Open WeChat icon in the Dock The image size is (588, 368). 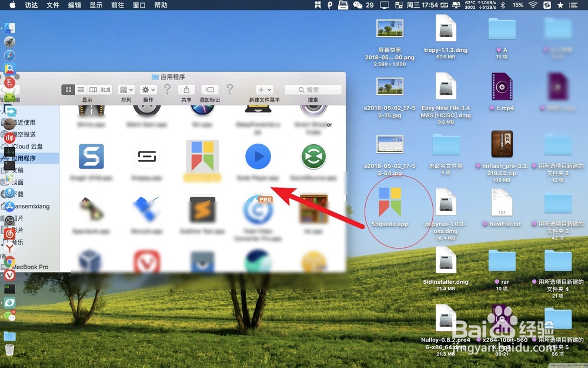pyautogui.click(x=9, y=316)
